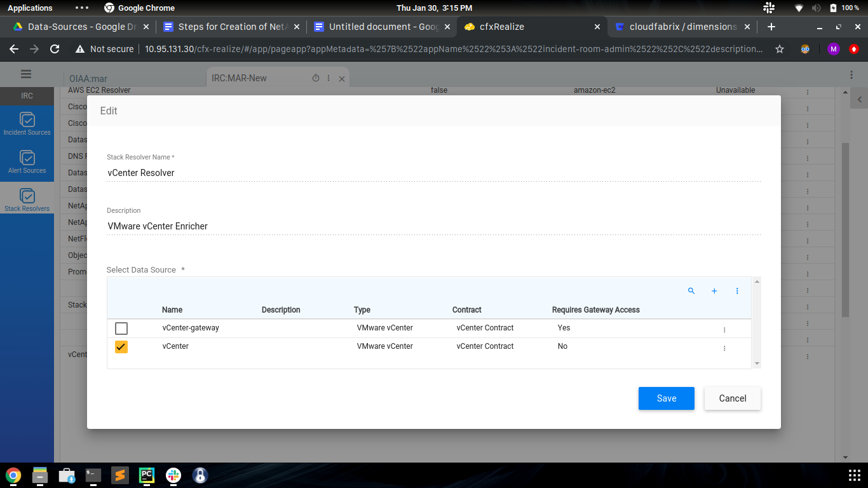Click timer icon on IRC:MAR-New tab
Image resolution: width=868 pixels, height=488 pixels.
pos(316,78)
